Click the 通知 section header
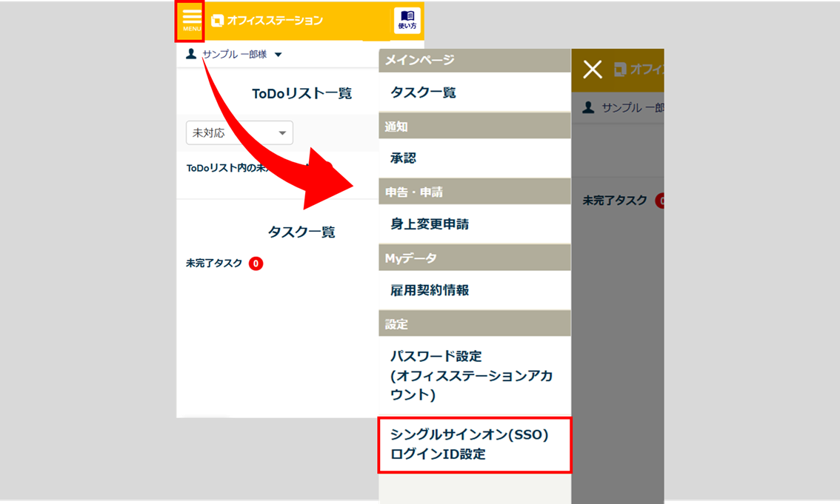The height and width of the screenshot is (504, 840). tap(475, 127)
